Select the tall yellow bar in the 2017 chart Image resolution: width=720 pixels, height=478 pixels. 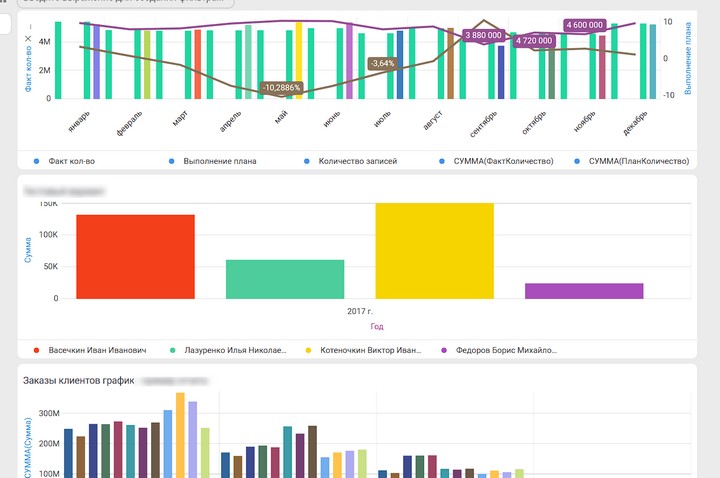pyautogui.click(x=435, y=250)
